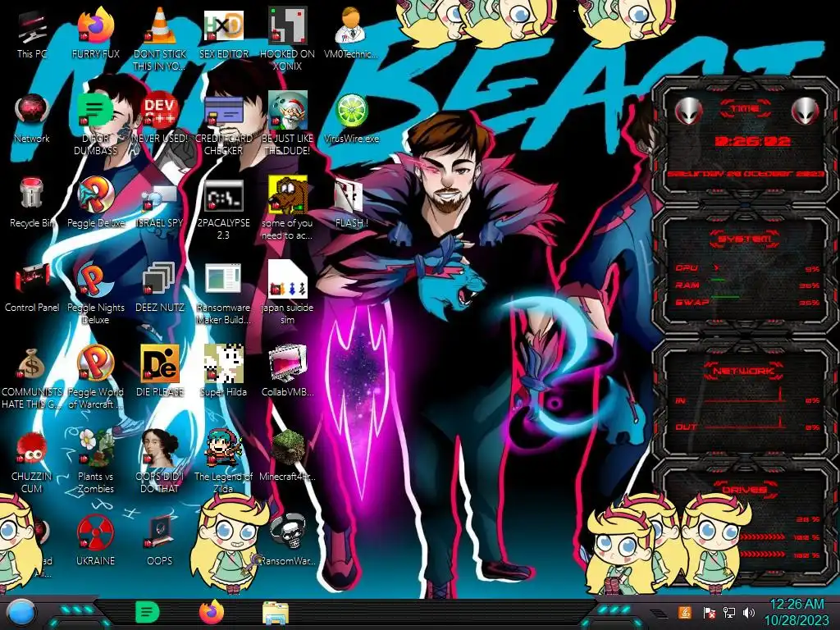Launch Peggle Deluxe from the desktop
The image size is (840, 630).
coord(95,203)
